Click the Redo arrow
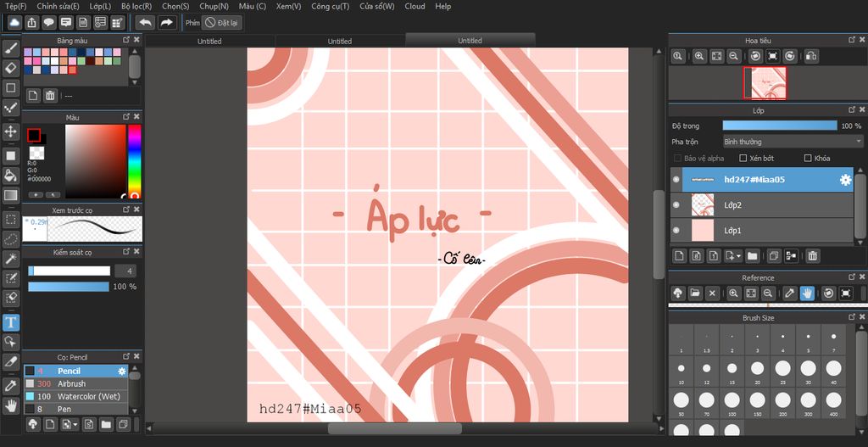The width and height of the screenshot is (868, 447). coord(165,23)
